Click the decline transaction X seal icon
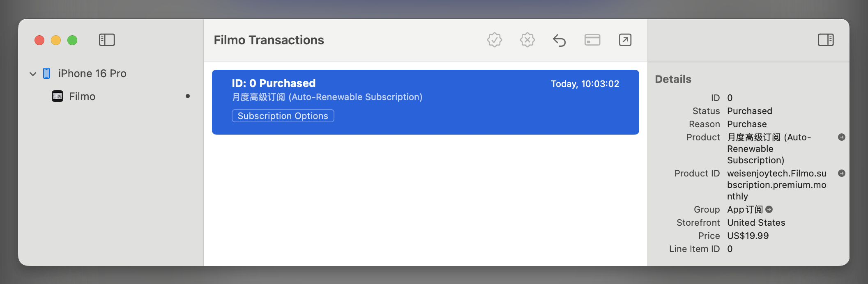Viewport: 868px width, 284px height. 527,40
